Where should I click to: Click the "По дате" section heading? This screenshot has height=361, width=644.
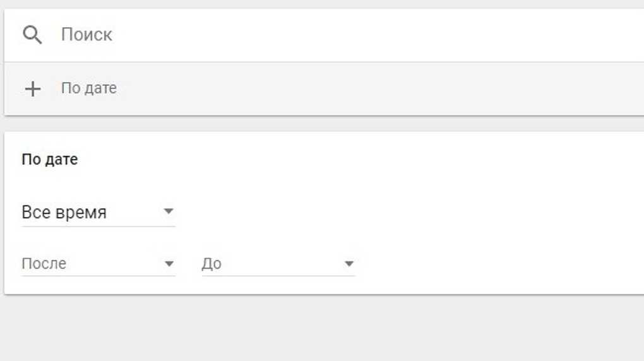point(50,159)
